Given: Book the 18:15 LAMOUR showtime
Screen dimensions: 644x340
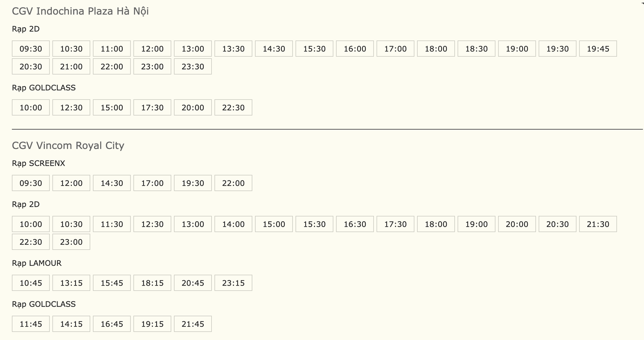Looking at the screenshot, I should pyautogui.click(x=152, y=283).
